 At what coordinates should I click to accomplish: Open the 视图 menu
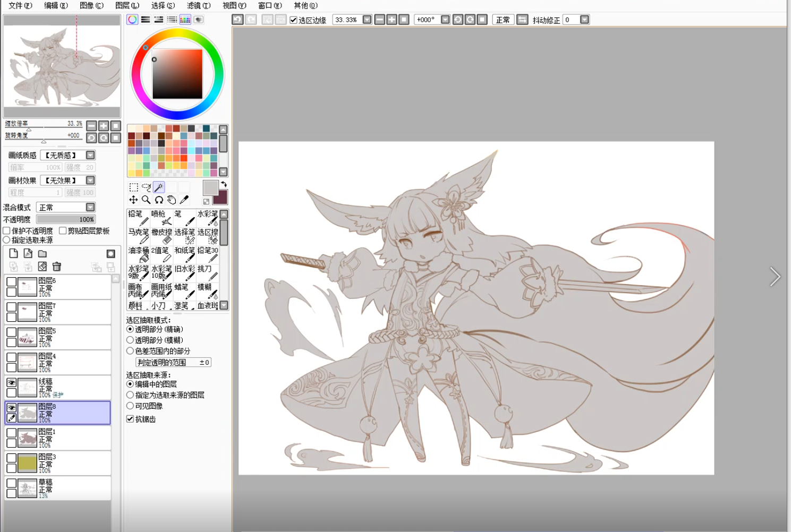point(234,5)
